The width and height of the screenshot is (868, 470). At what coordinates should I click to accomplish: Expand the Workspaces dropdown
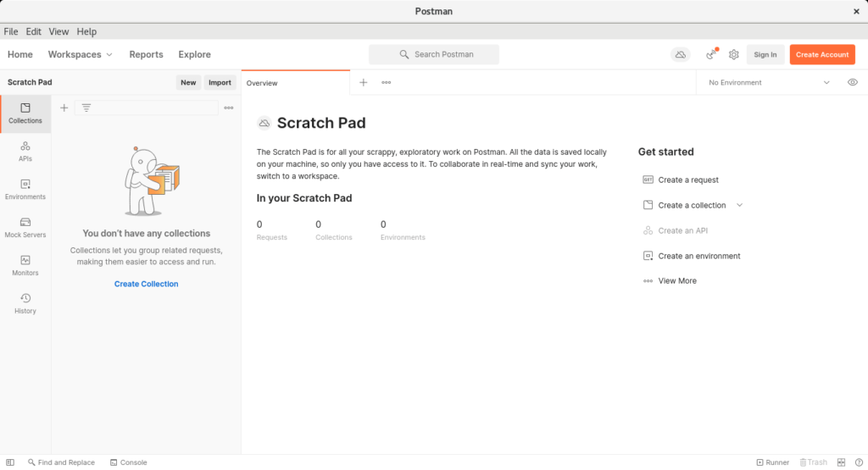[81, 54]
